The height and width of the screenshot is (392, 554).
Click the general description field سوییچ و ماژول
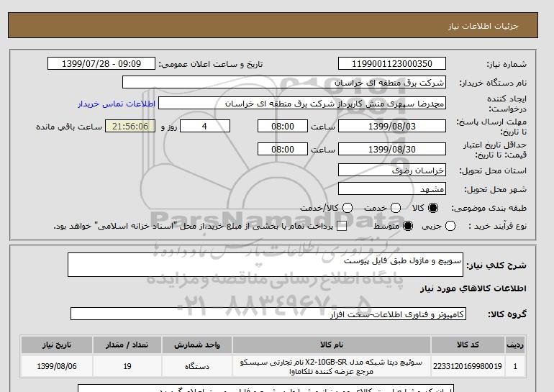[x=265, y=265]
